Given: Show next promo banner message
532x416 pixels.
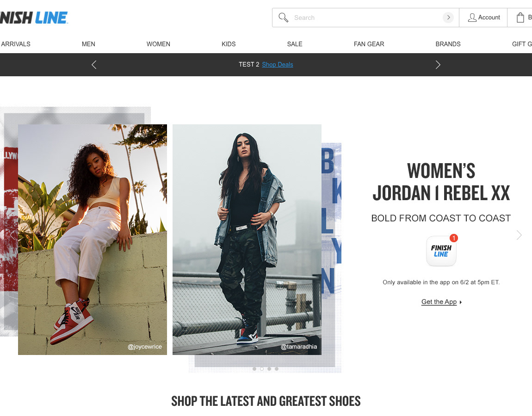Looking at the screenshot, I should pyautogui.click(x=438, y=65).
